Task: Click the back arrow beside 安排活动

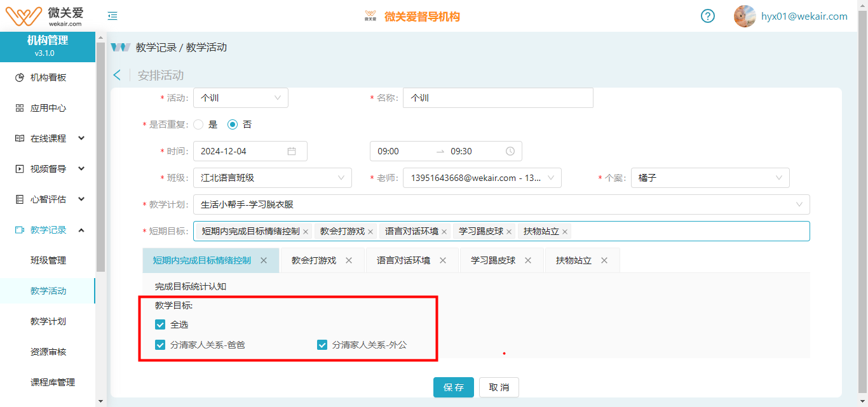Action: click(x=117, y=75)
